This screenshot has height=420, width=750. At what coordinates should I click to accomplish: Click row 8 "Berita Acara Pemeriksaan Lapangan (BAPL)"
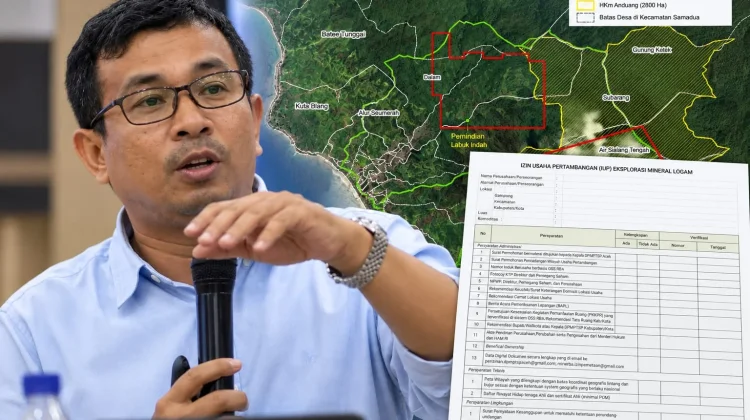(x=528, y=305)
